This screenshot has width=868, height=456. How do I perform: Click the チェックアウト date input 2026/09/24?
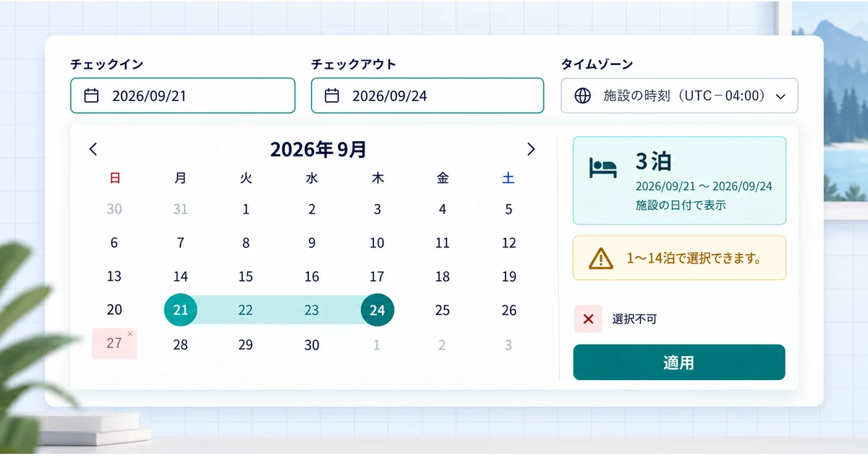click(427, 96)
